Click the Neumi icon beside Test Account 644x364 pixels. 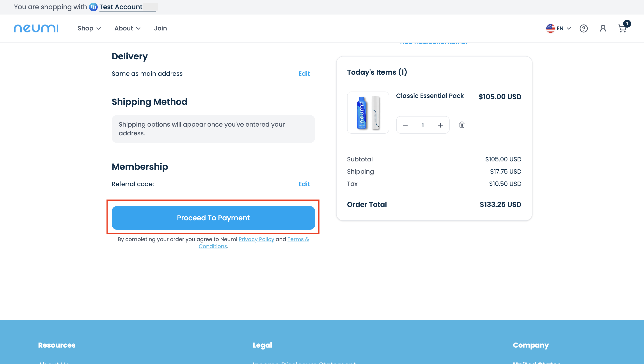[93, 7]
